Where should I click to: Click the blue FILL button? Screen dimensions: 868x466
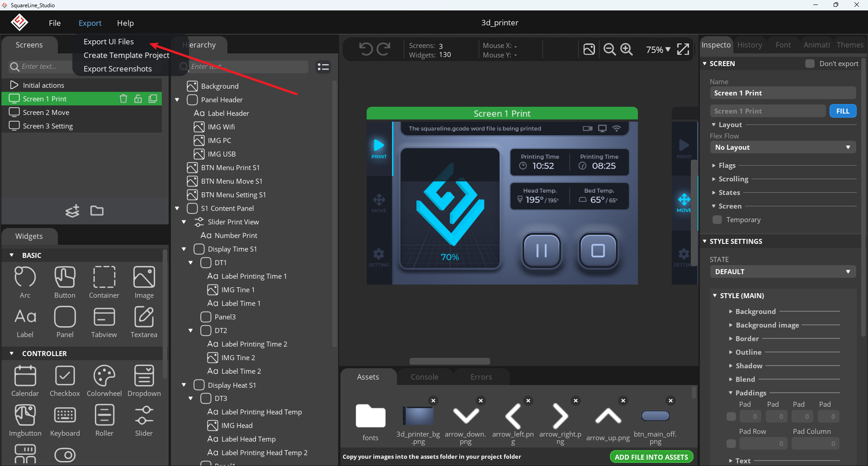pyautogui.click(x=843, y=111)
